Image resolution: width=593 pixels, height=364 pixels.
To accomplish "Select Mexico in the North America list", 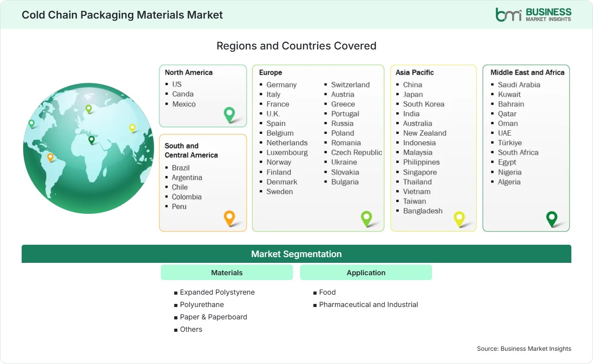I will [x=184, y=104].
